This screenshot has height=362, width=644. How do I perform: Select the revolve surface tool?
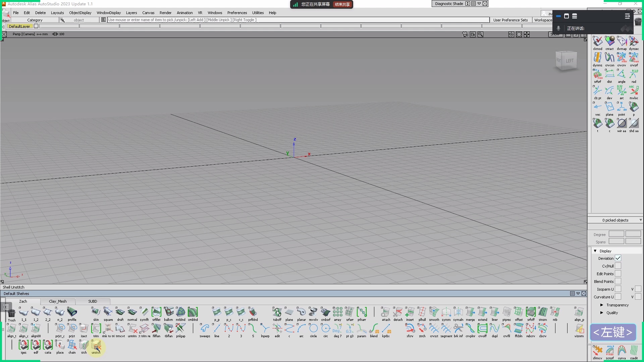(x=313, y=312)
